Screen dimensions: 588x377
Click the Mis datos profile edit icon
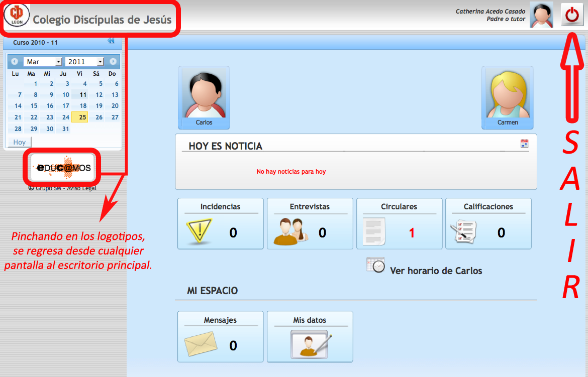[311, 344]
